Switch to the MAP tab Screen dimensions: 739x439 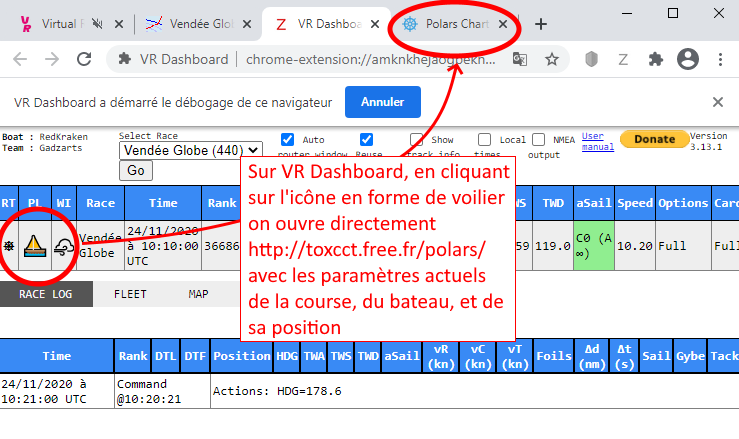click(x=198, y=294)
